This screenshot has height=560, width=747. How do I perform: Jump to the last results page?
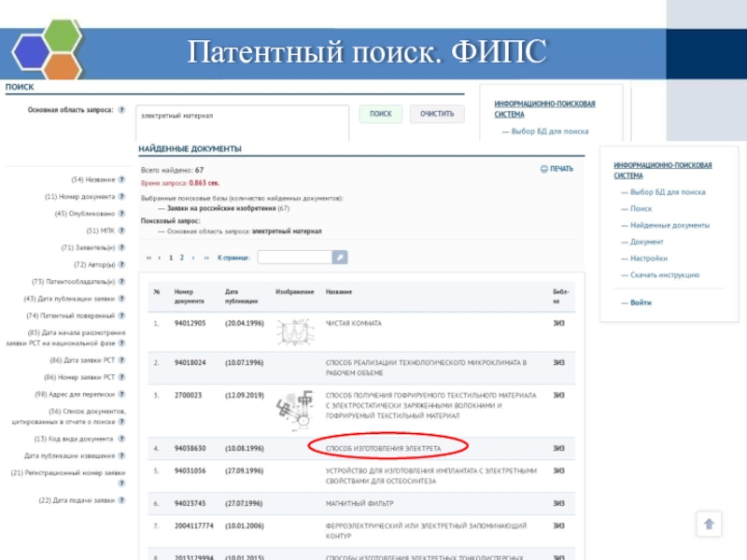coord(205,257)
